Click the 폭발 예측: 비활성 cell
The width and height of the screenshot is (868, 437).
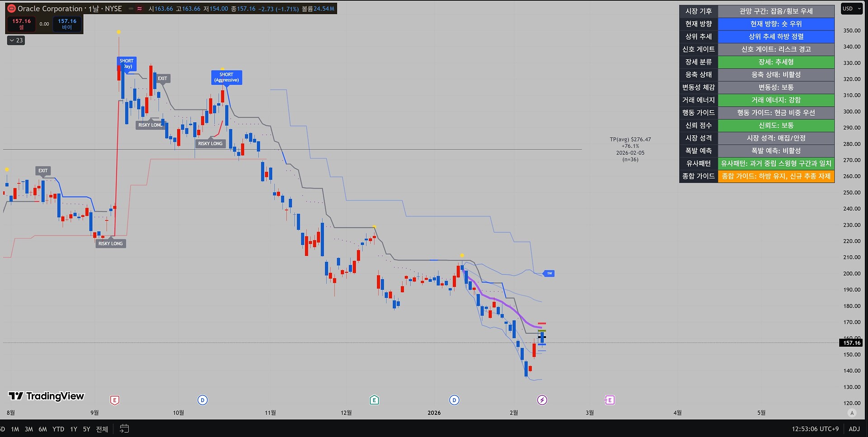[776, 151]
